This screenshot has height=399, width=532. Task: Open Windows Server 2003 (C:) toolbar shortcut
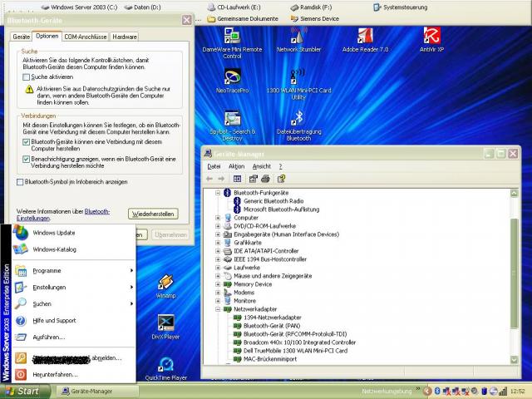click(79, 7)
